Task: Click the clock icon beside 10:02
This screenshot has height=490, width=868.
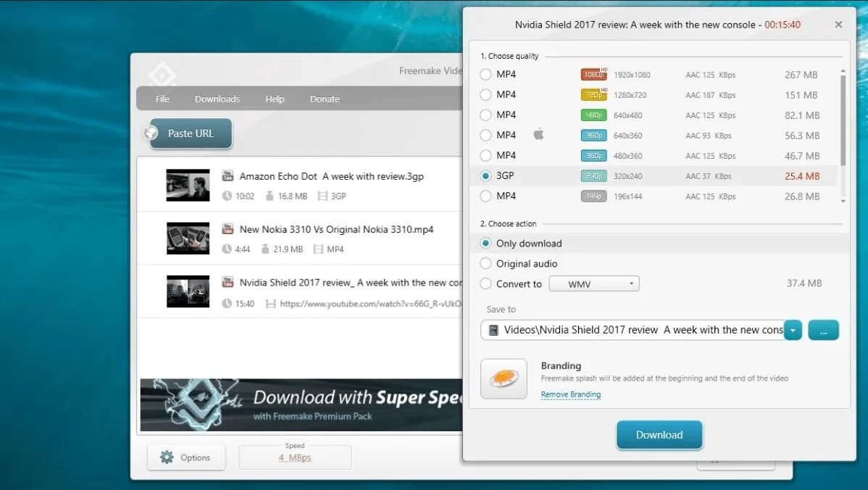Action: 227,196
